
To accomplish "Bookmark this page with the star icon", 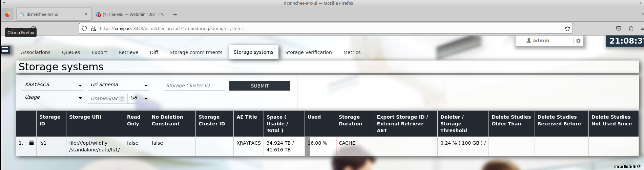I will pyautogui.click(x=567, y=28).
